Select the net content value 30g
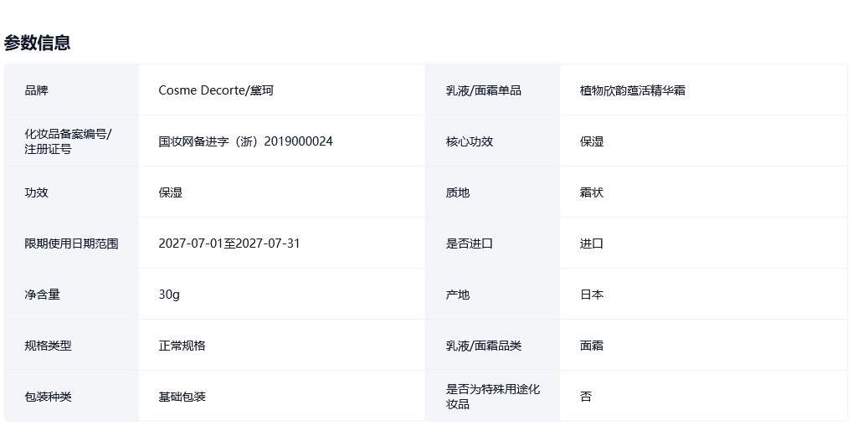 169,295
